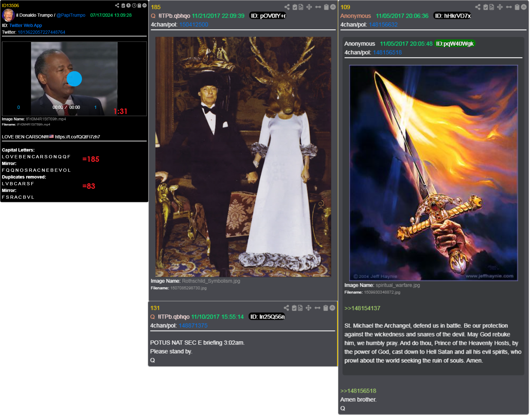
Task: Click horizontal double-arrow on post 185
Action: coord(318,7)
